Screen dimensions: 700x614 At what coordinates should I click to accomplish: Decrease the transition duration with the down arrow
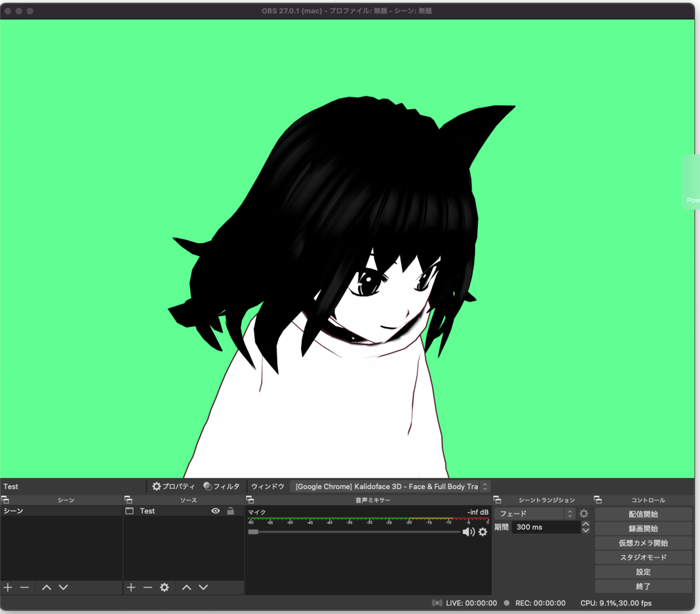click(586, 530)
